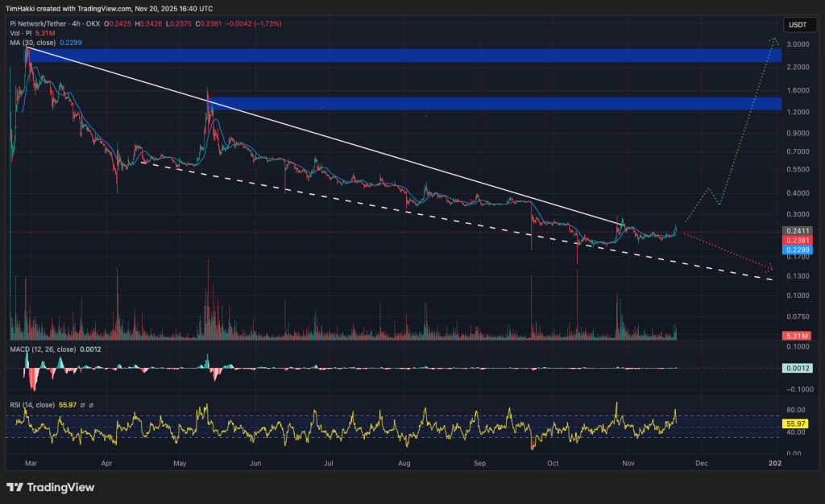The width and height of the screenshot is (825, 504).
Task: Click the blue 0.2299 MA price label
Action: click(796, 250)
